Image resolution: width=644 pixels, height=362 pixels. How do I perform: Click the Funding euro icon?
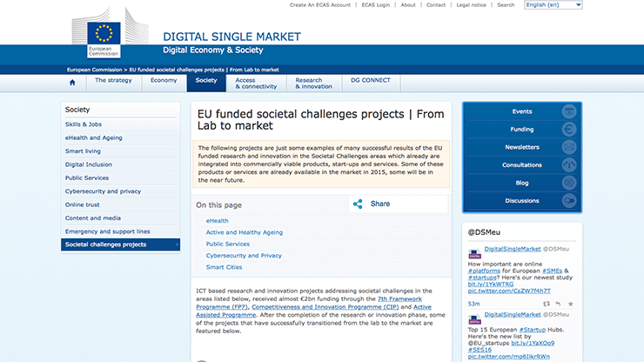pos(569,130)
